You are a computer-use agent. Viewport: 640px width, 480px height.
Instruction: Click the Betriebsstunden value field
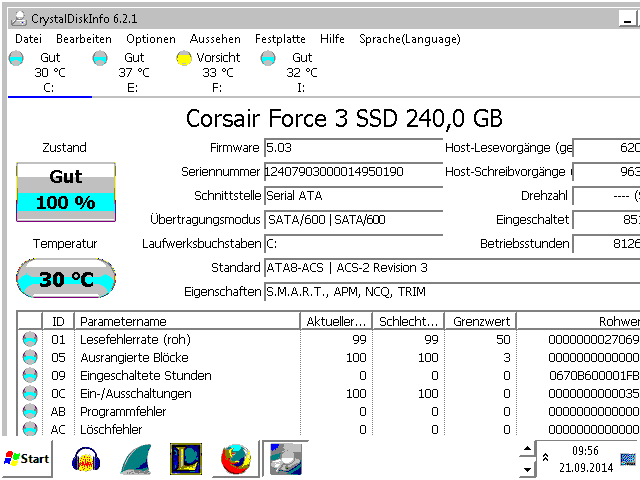pos(606,244)
